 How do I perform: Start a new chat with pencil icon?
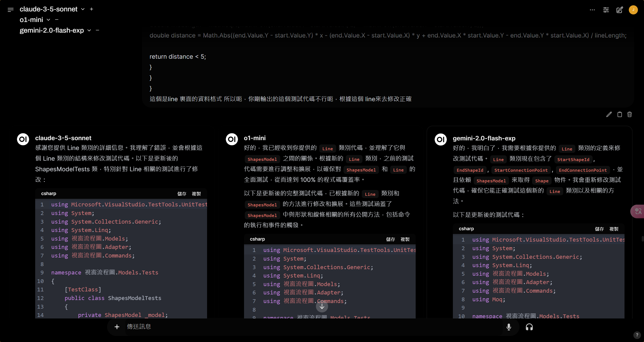pyautogui.click(x=620, y=10)
